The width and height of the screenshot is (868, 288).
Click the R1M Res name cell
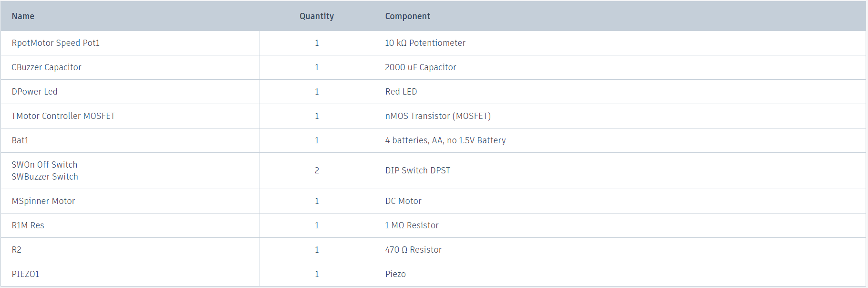pos(28,225)
